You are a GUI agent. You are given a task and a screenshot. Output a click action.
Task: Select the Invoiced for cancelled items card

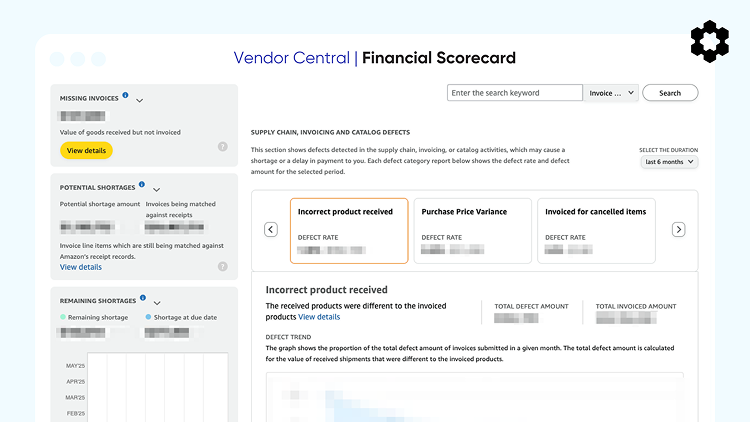596,231
